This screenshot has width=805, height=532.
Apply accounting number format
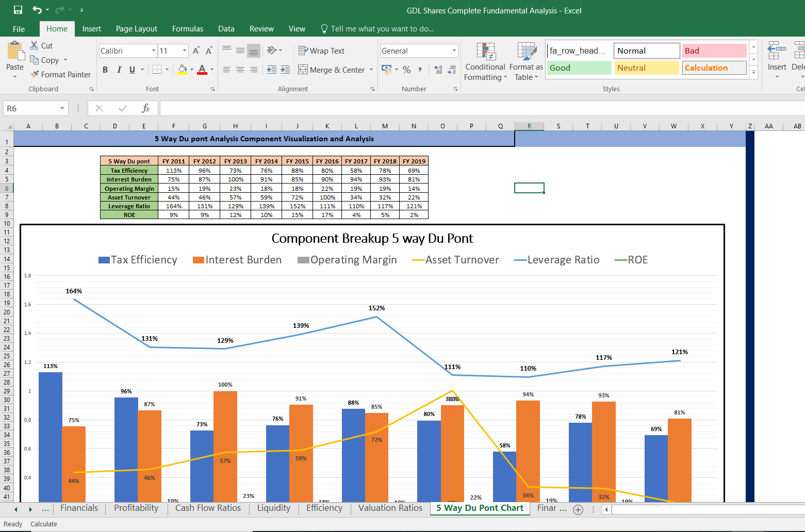[386, 69]
